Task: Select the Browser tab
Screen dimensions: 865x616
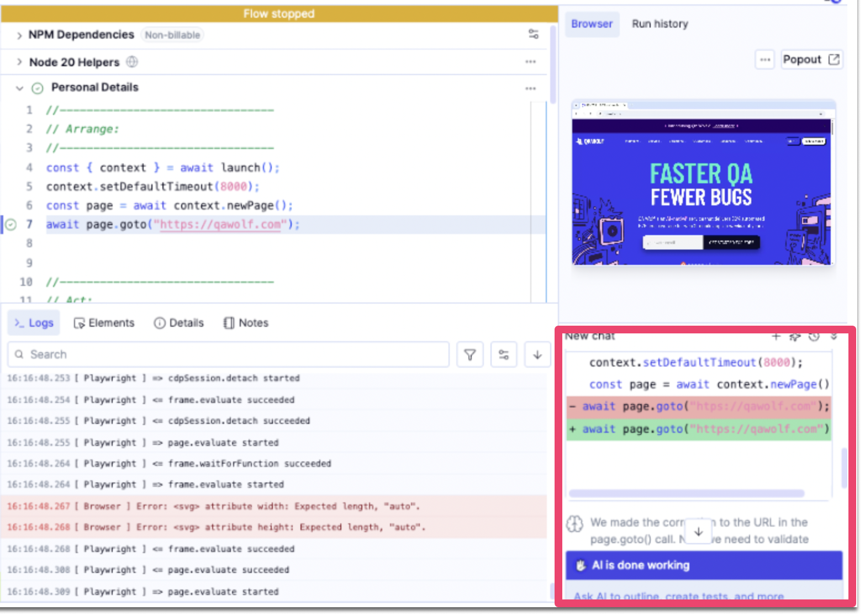Action: pos(592,24)
